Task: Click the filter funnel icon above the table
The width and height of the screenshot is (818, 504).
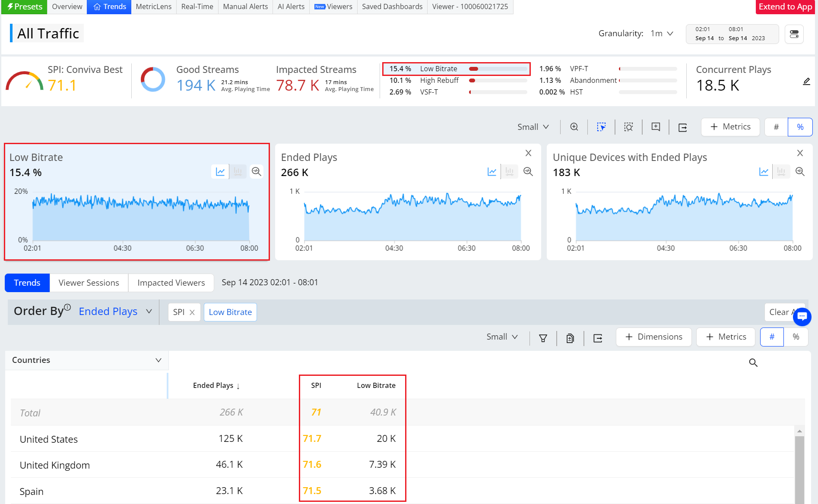Action: pos(543,338)
